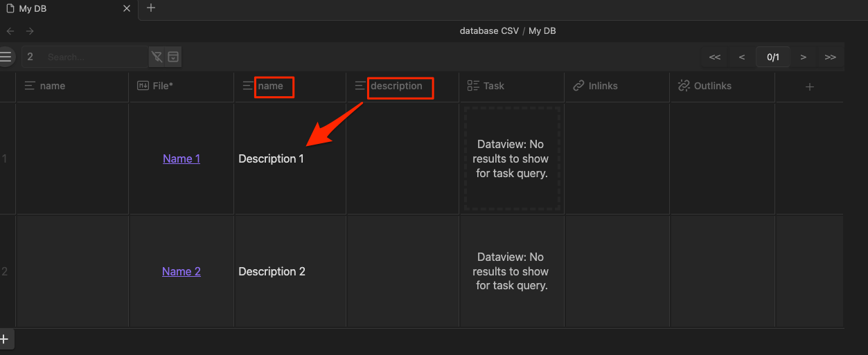868x355 pixels.
Task: Click the Outlinks column header
Action: click(722, 87)
